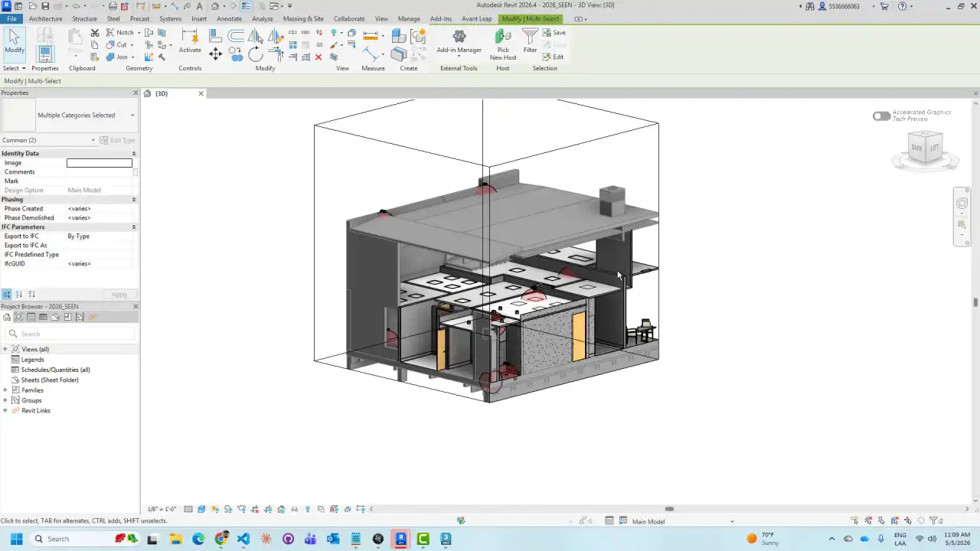
Task: Open the Common (2) filter dropdown
Action: click(x=49, y=140)
